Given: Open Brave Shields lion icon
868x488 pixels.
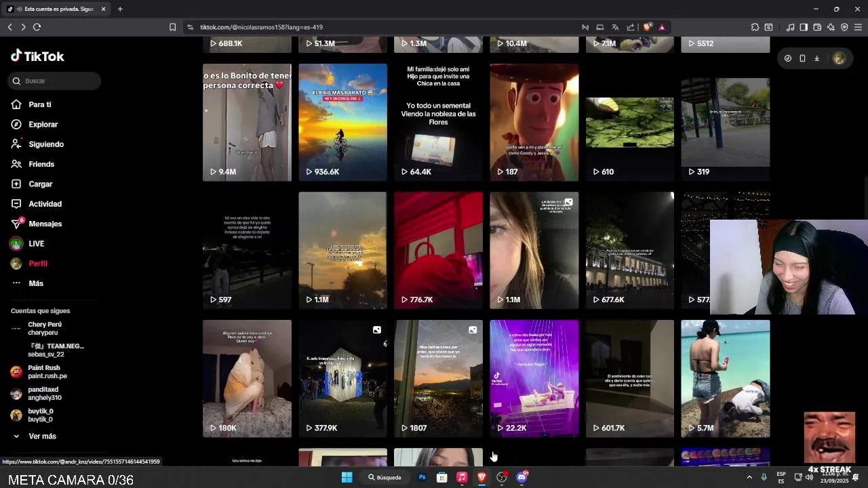Looking at the screenshot, I should point(648,27).
